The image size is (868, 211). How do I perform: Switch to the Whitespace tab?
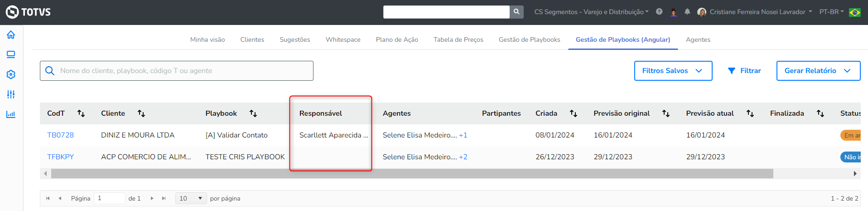click(343, 39)
